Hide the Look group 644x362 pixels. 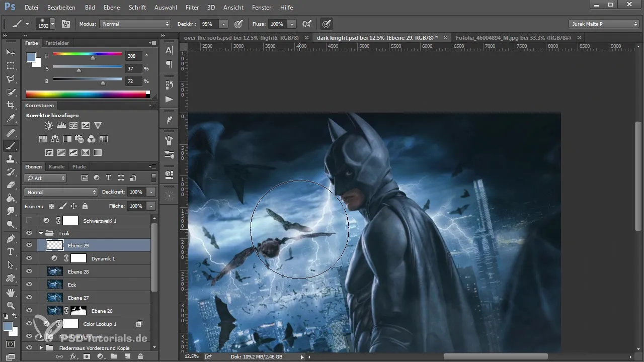[29, 233]
